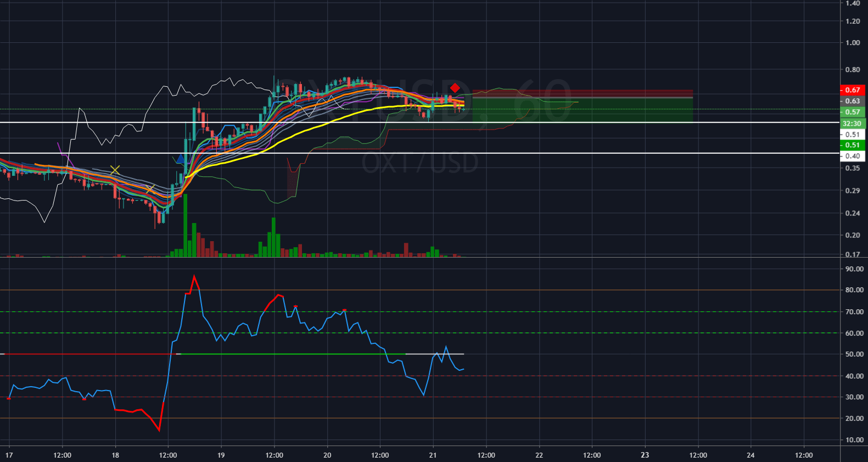This screenshot has width=868, height=462.
Task: Click the date label 17 on time axis
Action: pyautogui.click(x=9, y=455)
